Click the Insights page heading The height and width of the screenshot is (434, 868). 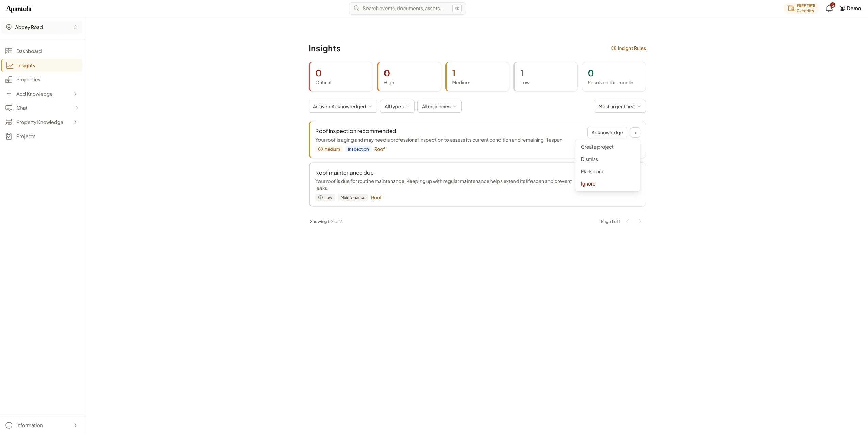point(324,49)
